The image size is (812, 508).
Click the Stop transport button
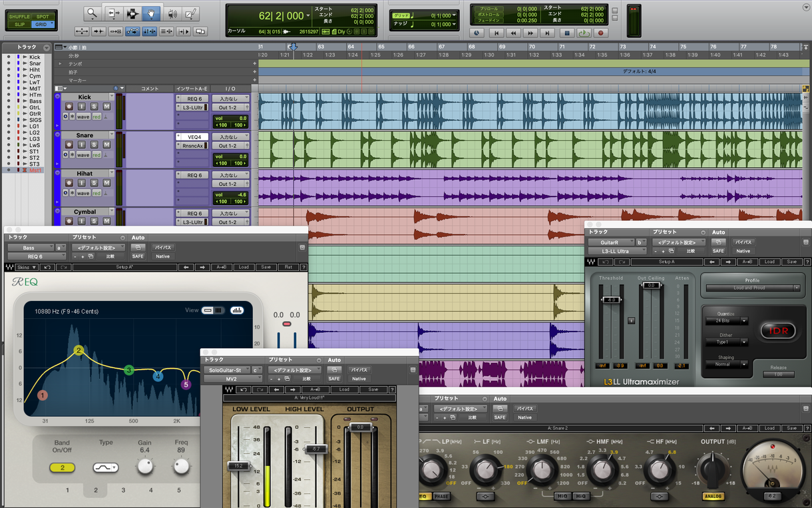[x=567, y=33]
